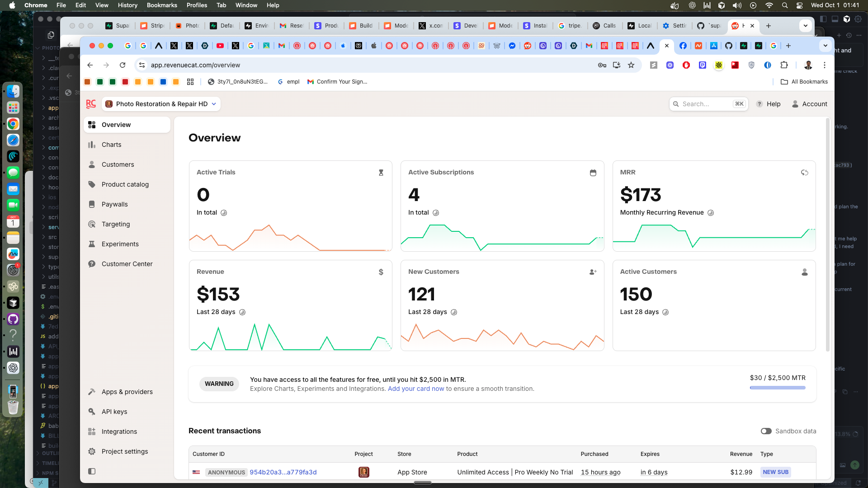Click the MTR usage progress bar
868x488 pixels.
778,388
